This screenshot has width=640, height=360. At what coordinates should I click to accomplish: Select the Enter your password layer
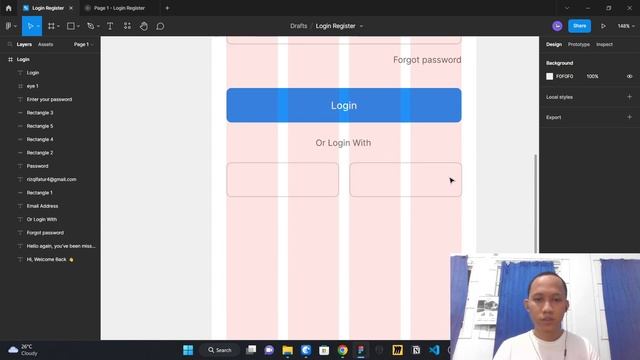tap(50, 100)
